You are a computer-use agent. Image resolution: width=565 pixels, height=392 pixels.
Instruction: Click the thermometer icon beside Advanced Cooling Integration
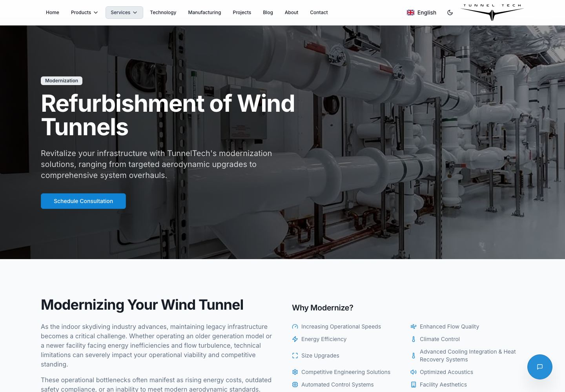pyautogui.click(x=414, y=356)
